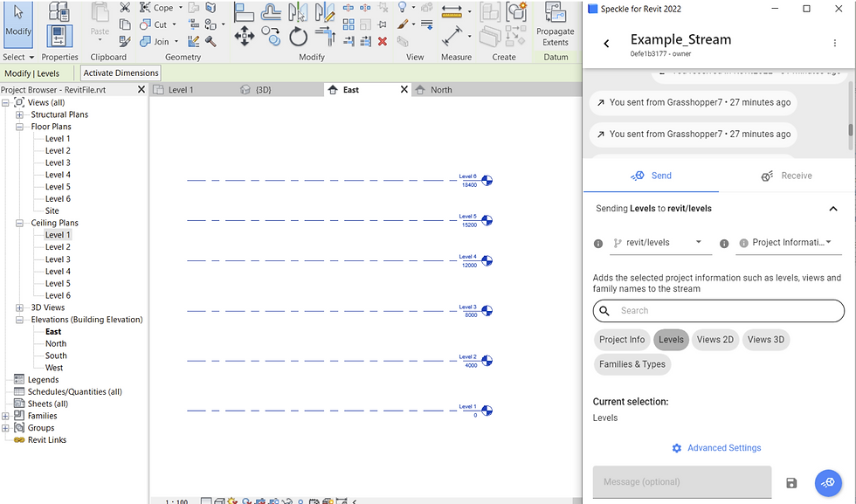Toggle the Properties palette icon
856x504 pixels.
point(59,36)
